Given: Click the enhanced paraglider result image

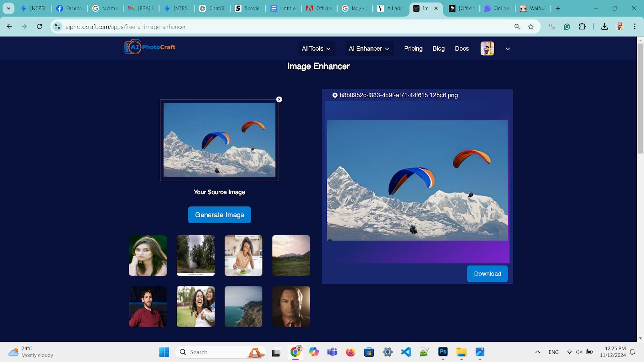Looking at the screenshot, I should point(417,181).
